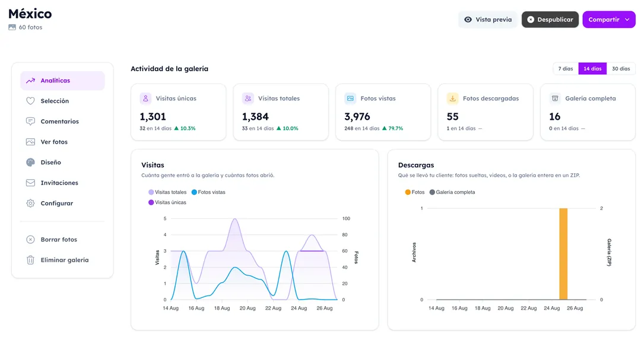Click the Descargas chart heading
Screen dimensions: 644x337
pyautogui.click(x=416, y=165)
